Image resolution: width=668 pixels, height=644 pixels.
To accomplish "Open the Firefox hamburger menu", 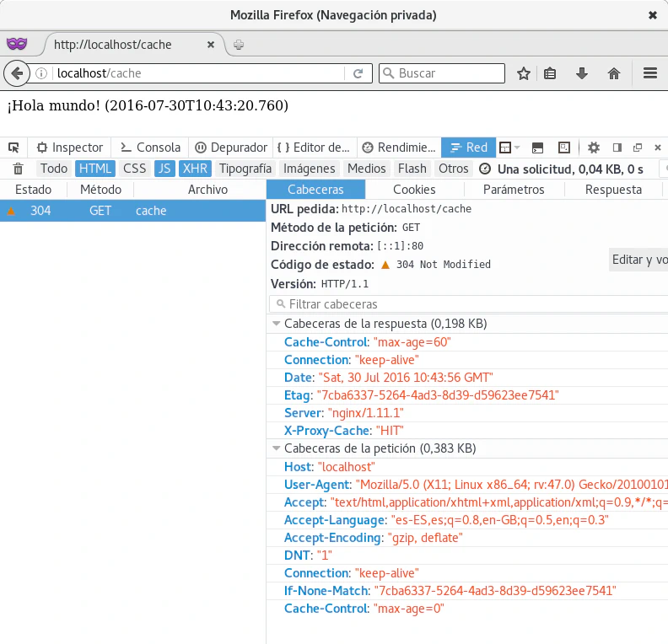I will coord(649,73).
